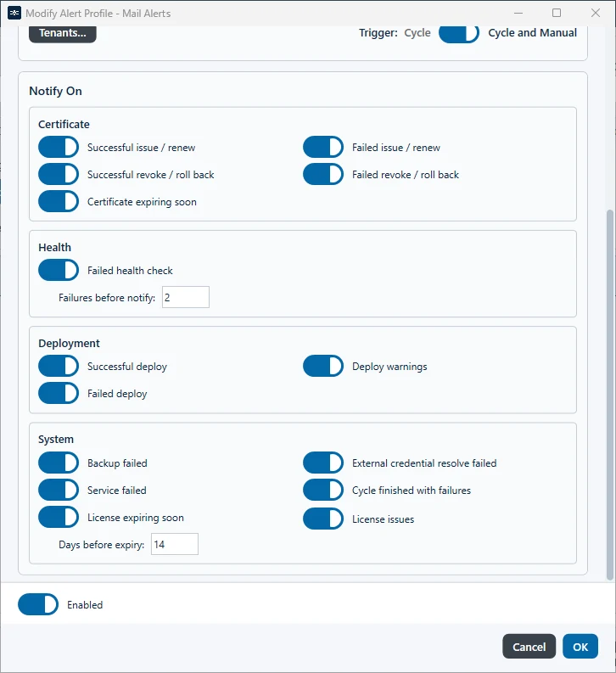
Task: Click the Deployment section heading
Action: [69, 344]
